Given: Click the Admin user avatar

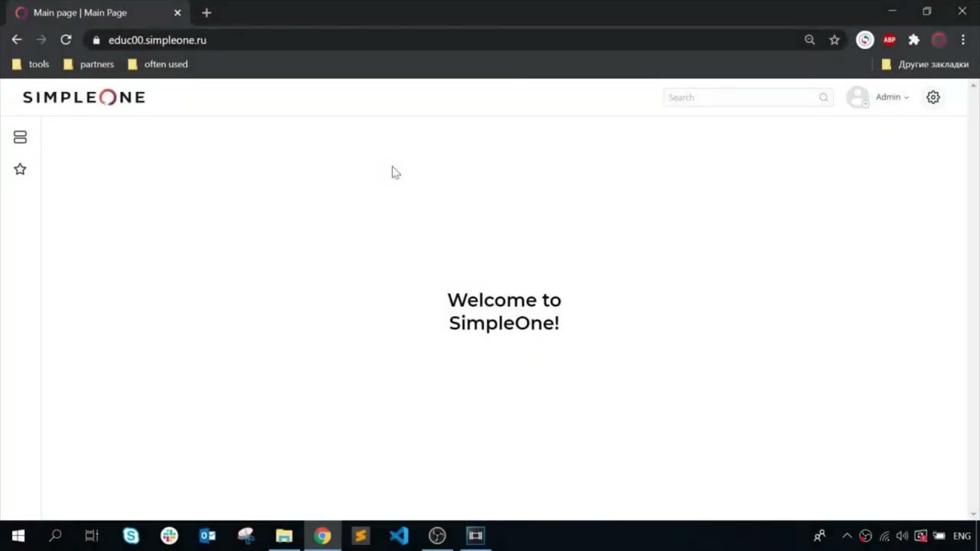Looking at the screenshot, I should coord(857,97).
